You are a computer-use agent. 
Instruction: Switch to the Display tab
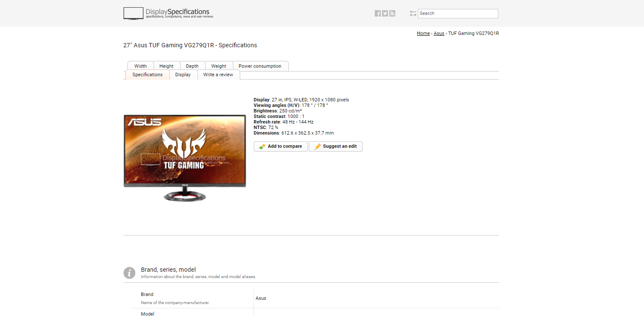tap(183, 75)
